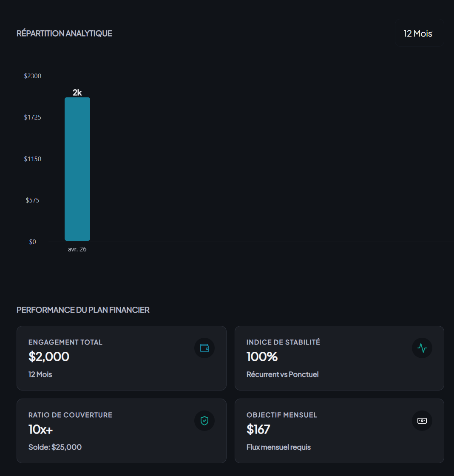The width and height of the screenshot is (454, 476).
Task: Click the Solde: $25,000 text
Action: [55, 447]
